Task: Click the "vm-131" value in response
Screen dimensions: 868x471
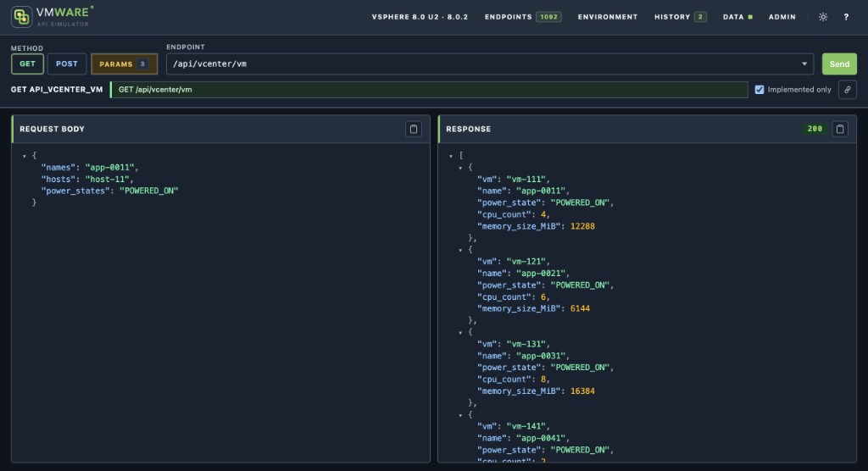Action: (526, 344)
